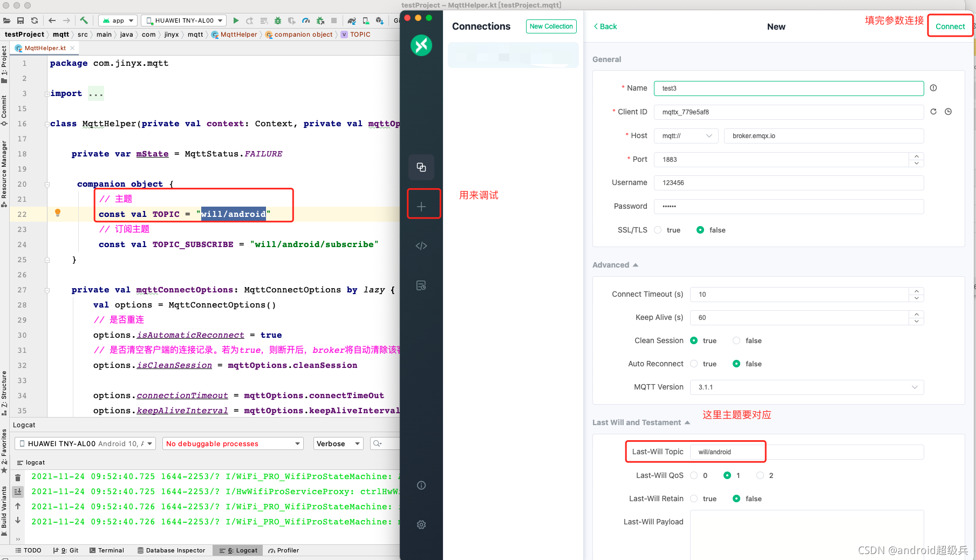Viewport: 976px width, 560px height.
Task: Regenerate Client ID with refresh icon
Action: pos(933,112)
